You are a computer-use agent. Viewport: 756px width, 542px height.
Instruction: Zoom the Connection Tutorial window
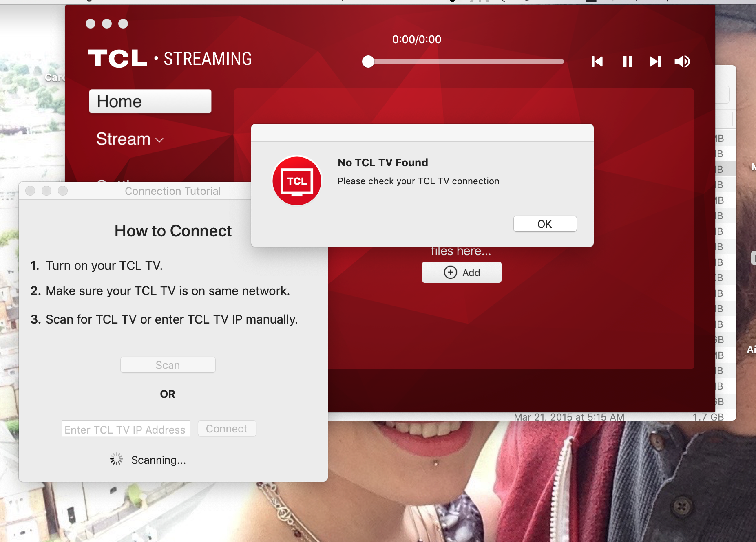[x=63, y=191]
